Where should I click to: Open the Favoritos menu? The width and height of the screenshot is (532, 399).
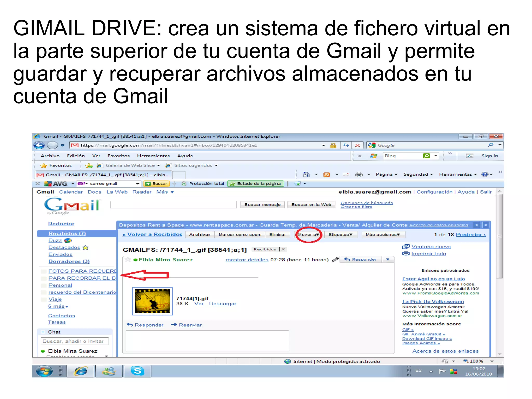pyautogui.click(x=118, y=156)
